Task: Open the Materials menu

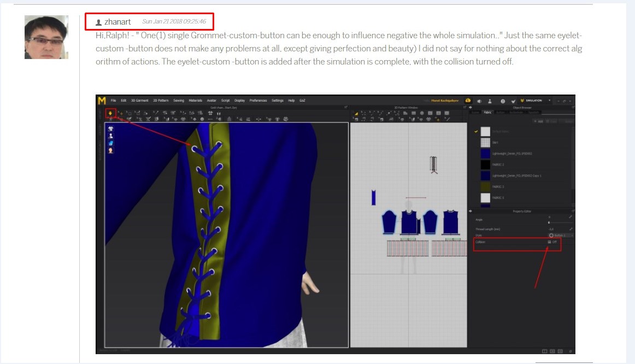Action: click(x=196, y=101)
